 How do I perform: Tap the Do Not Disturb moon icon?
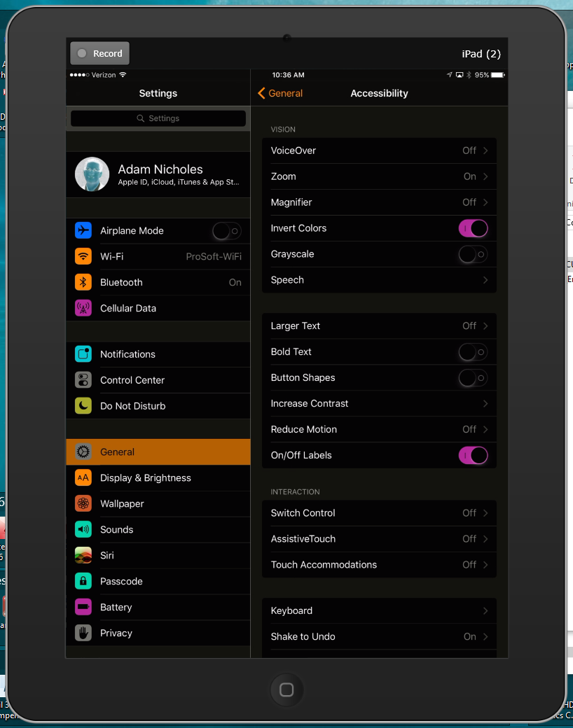[83, 406]
